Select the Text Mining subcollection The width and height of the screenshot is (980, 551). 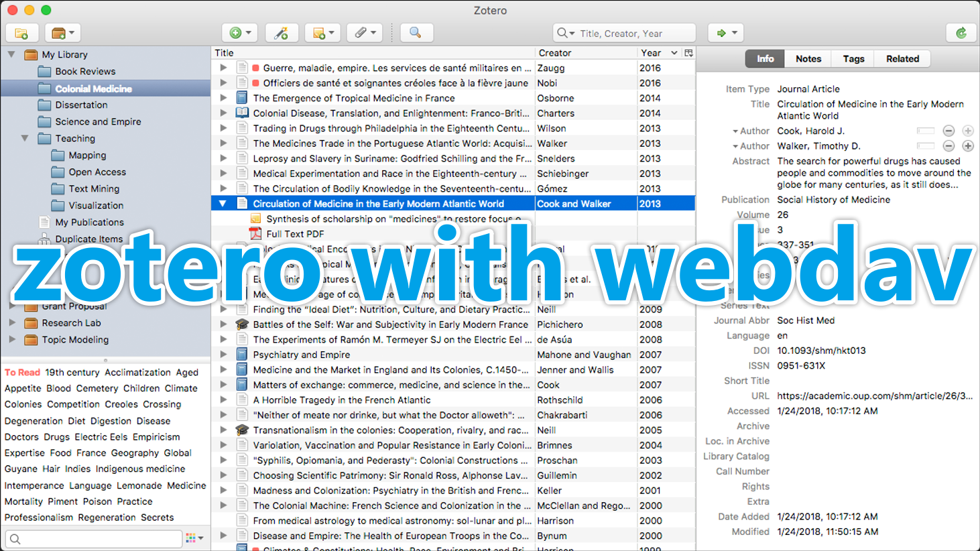[x=94, y=188]
